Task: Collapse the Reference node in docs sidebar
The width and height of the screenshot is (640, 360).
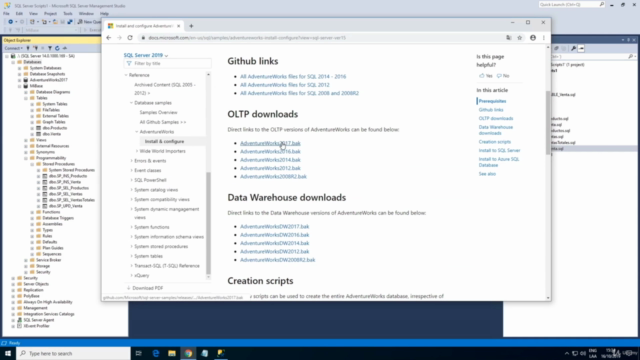Action: (x=126, y=75)
